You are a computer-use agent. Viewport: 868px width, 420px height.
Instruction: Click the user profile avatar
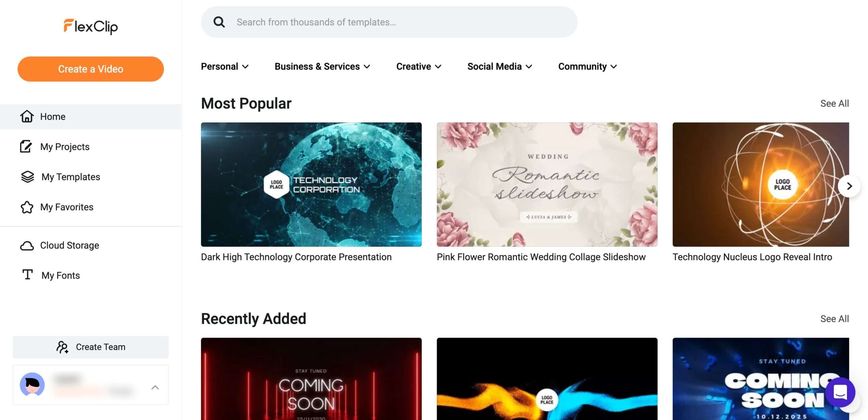pos(32,384)
